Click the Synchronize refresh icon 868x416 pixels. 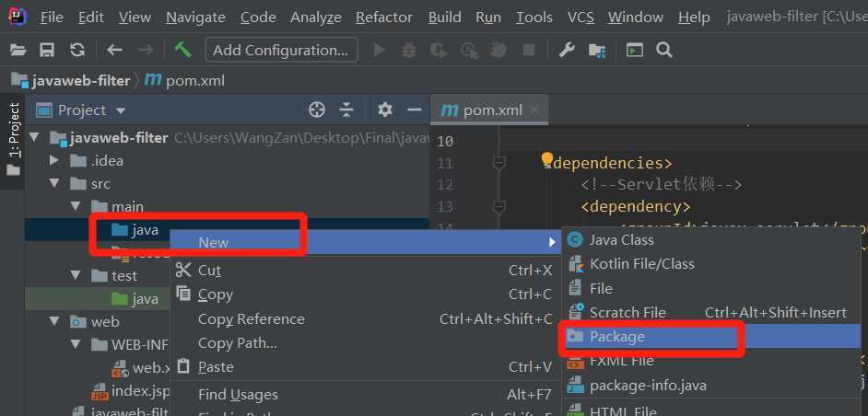tap(77, 51)
